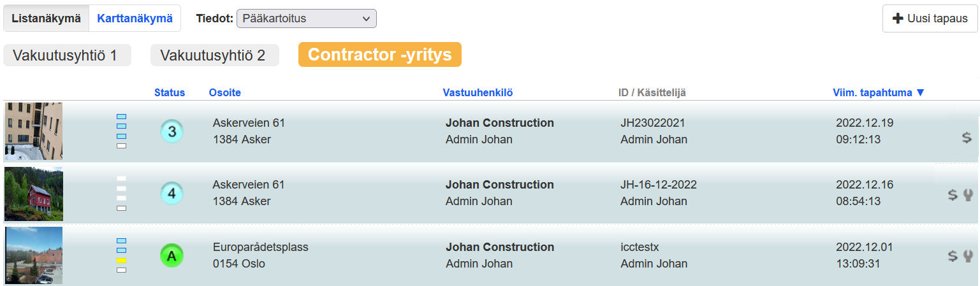Select Vakuutusyhtiö 2 tab

[214, 55]
